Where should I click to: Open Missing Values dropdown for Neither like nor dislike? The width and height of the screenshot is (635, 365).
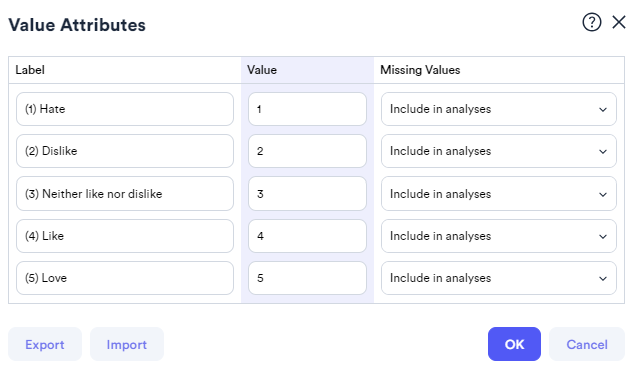tap(499, 194)
